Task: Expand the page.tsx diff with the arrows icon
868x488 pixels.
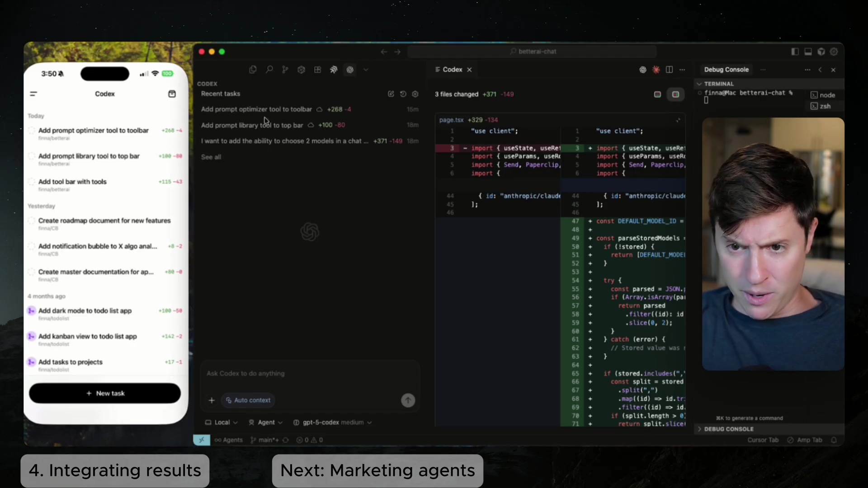Action: (x=678, y=120)
